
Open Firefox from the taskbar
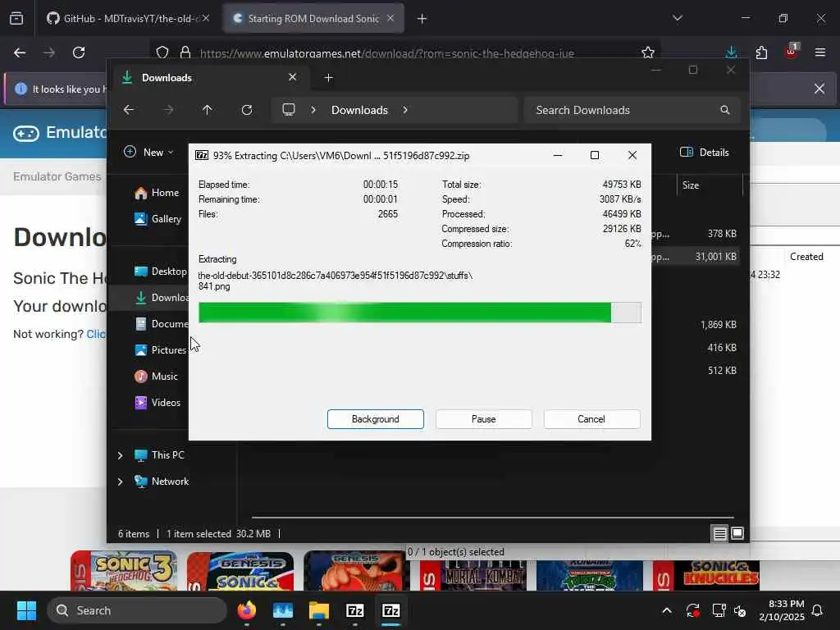(246, 610)
